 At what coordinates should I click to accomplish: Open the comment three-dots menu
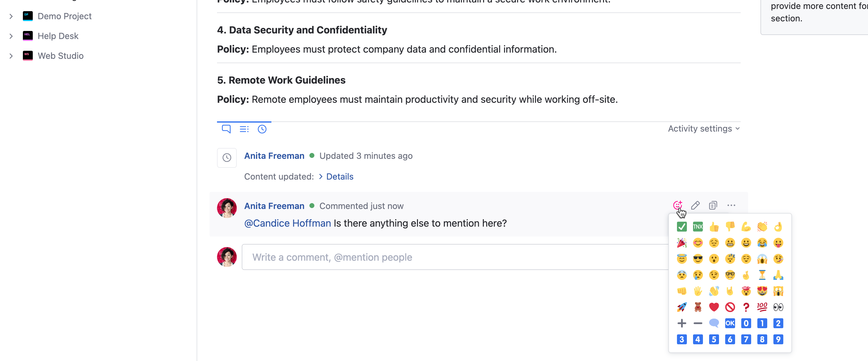pos(731,205)
